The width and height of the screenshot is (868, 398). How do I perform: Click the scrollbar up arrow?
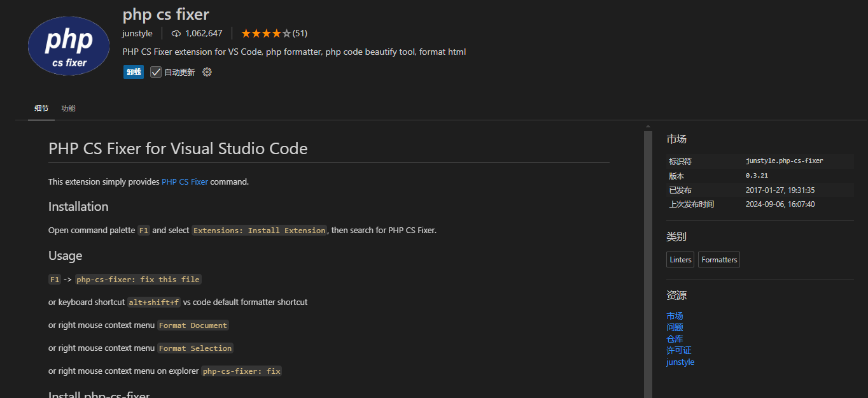[648, 126]
